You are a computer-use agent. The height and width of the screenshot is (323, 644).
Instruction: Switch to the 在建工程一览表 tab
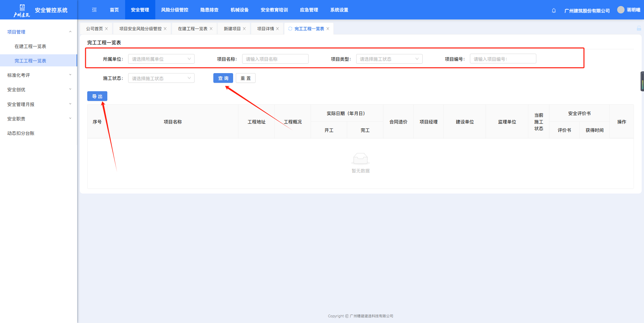pyautogui.click(x=193, y=29)
